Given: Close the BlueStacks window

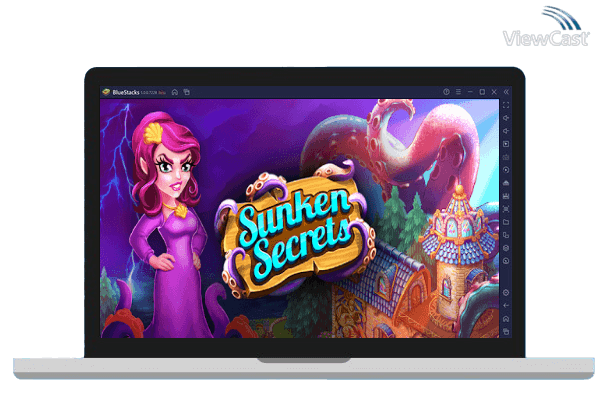Looking at the screenshot, I should 494,92.
